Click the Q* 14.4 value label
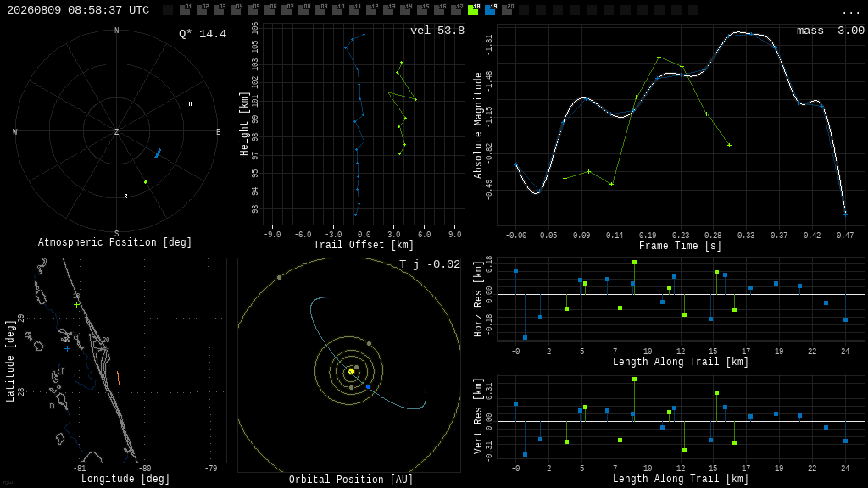The image size is (868, 488). [x=203, y=34]
